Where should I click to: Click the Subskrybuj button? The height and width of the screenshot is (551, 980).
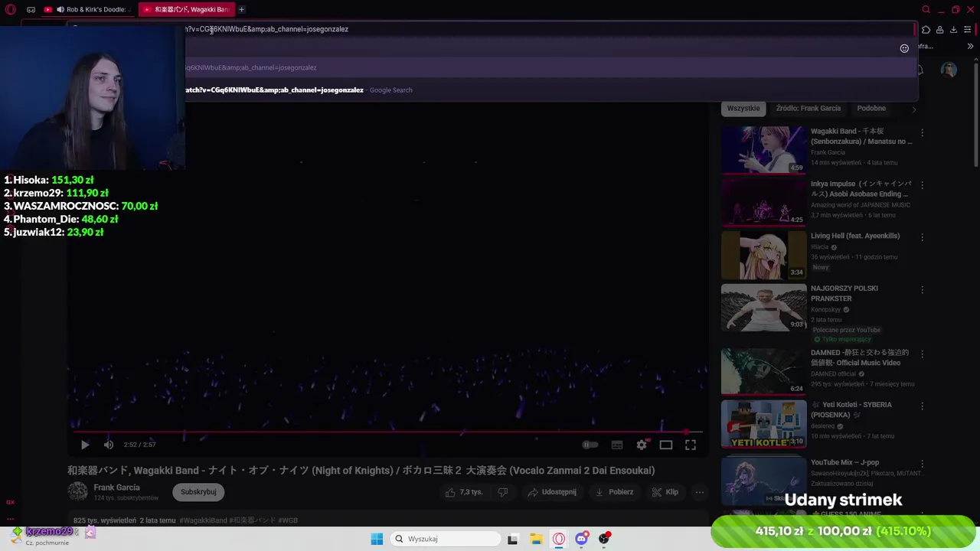[198, 492]
